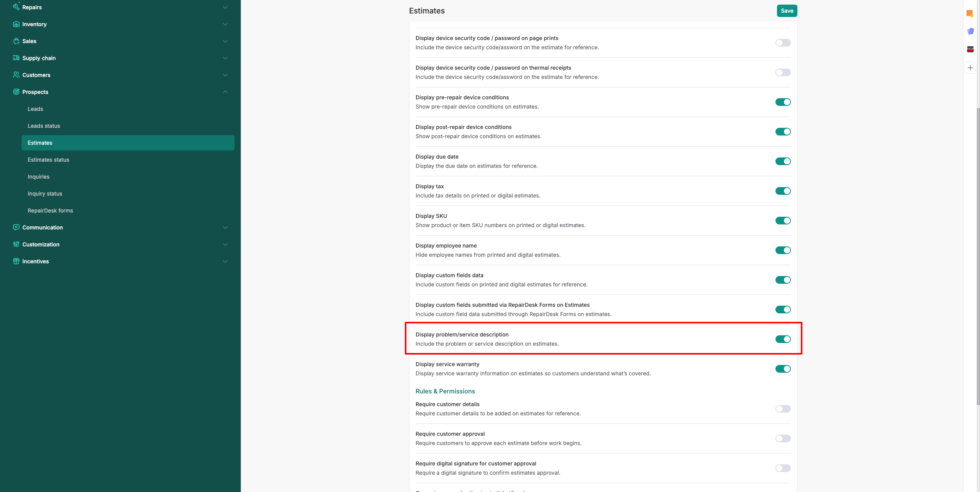Click the Save button
Viewport: 980px width, 492px height.
(787, 11)
